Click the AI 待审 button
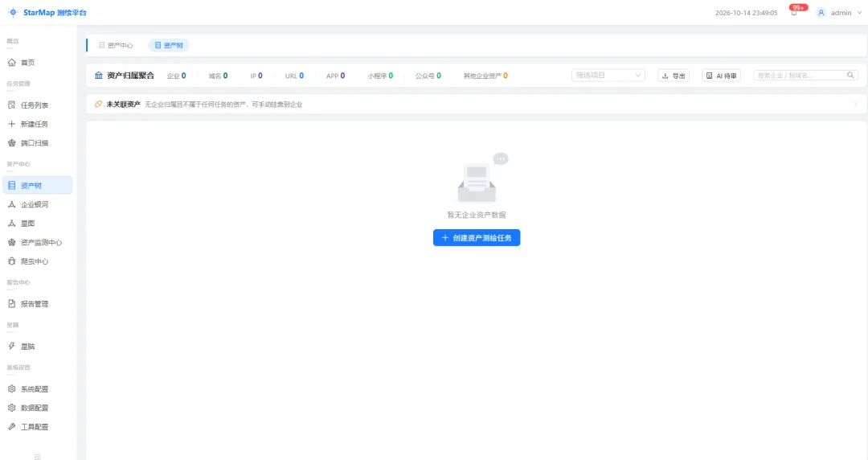Viewport: 868px width, 460px height. coord(721,76)
